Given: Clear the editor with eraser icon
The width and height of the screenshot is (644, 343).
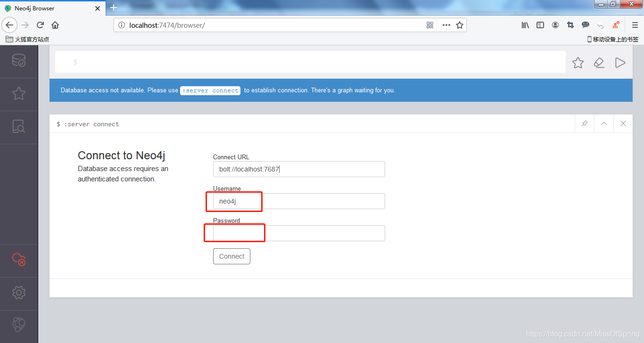Looking at the screenshot, I should [599, 63].
